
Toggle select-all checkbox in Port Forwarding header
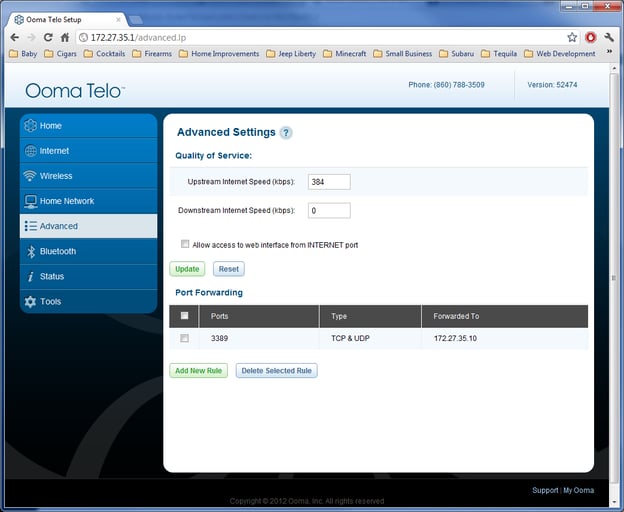[x=184, y=316]
